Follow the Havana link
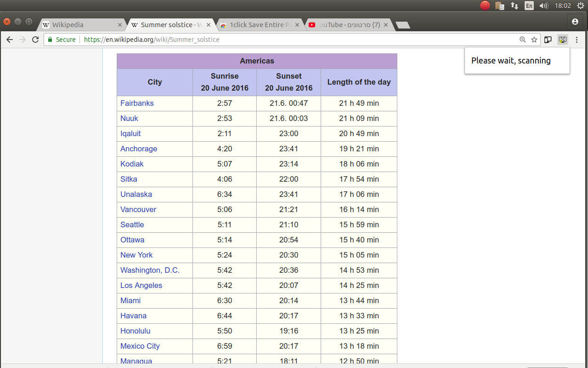 [133, 316]
